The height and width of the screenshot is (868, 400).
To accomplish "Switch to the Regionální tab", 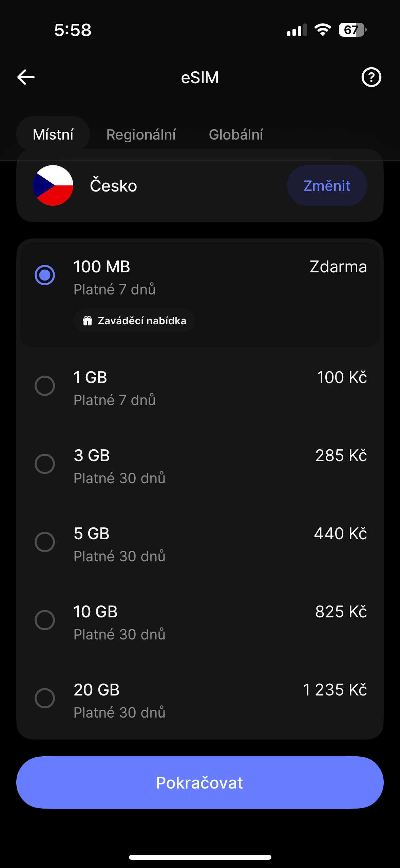I will click(x=141, y=134).
